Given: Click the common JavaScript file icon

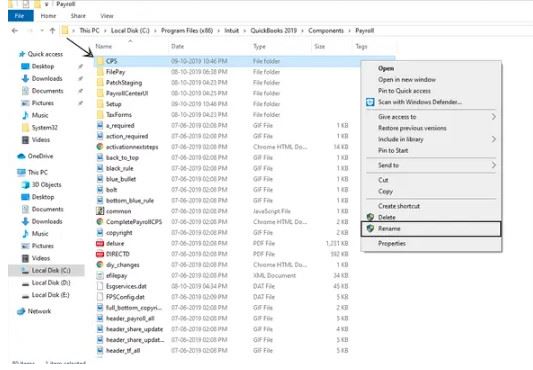Looking at the screenshot, I should point(100,211).
